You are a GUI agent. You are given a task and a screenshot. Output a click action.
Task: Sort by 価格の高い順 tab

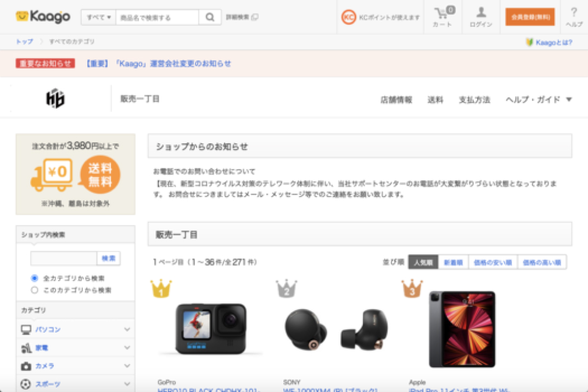[x=542, y=262]
